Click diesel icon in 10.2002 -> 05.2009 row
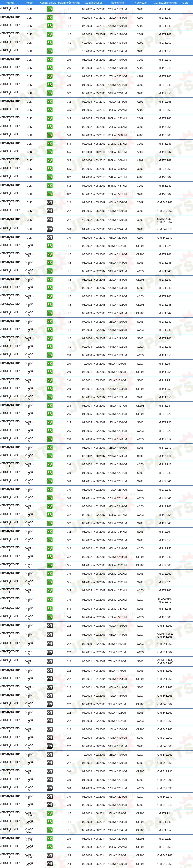 point(49,220)
